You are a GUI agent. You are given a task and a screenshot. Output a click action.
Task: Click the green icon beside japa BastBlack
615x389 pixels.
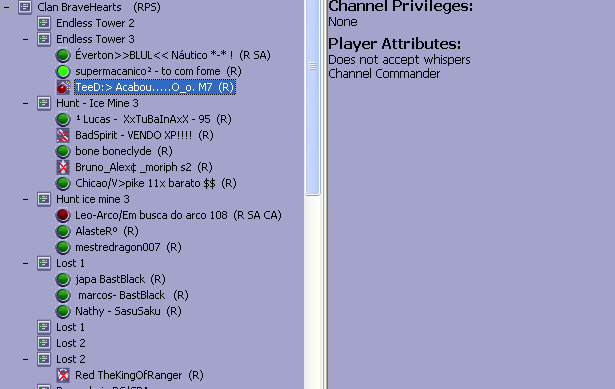coord(63,279)
